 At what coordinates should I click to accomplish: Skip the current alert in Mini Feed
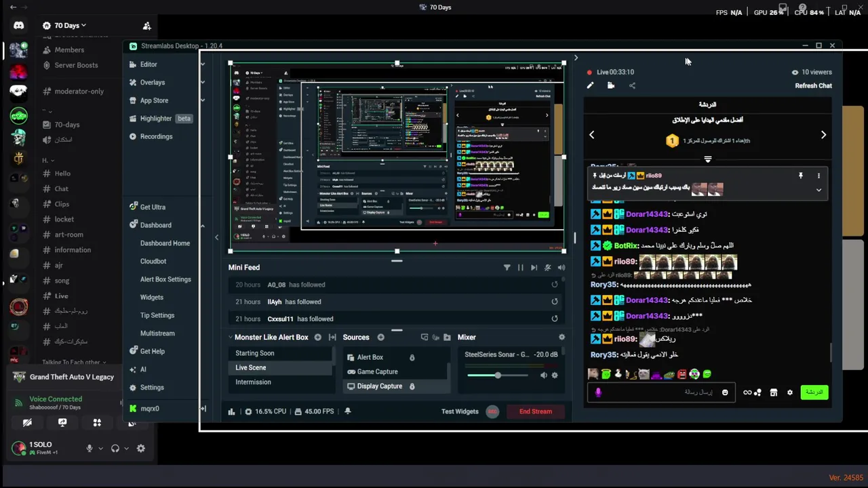[x=534, y=268]
